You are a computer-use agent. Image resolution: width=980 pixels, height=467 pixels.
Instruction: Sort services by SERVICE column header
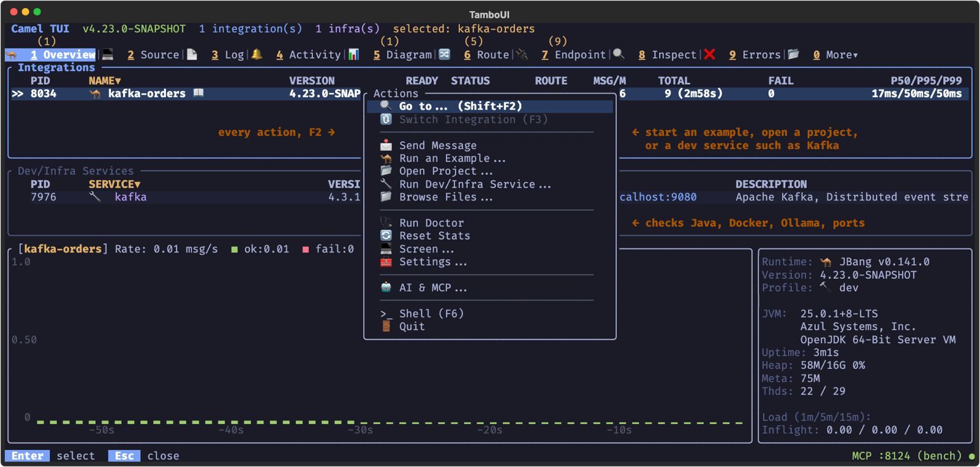115,184
